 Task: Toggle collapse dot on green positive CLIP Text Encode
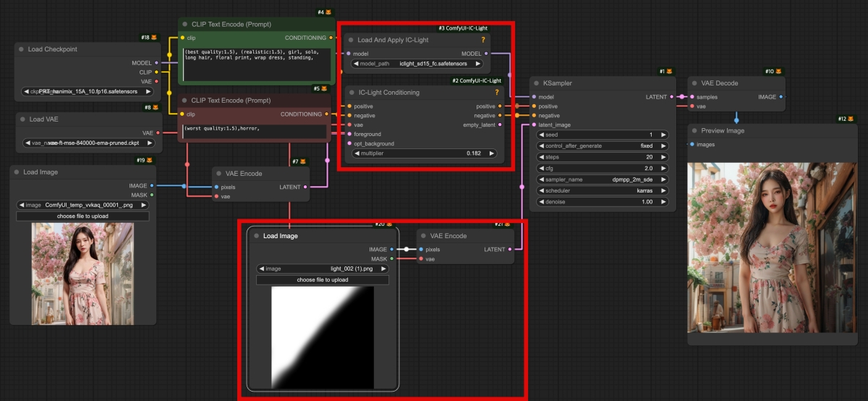click(185, 24)
